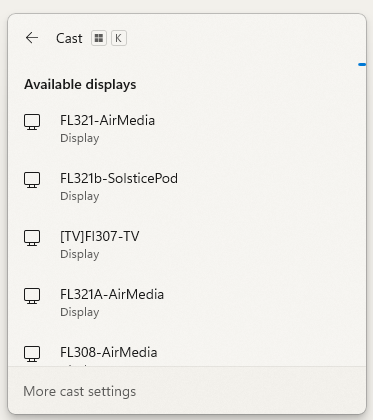373x420 pixels.
Task: Click the monitor icon beside FL321A-AirMedia
Action: point(32,296)
